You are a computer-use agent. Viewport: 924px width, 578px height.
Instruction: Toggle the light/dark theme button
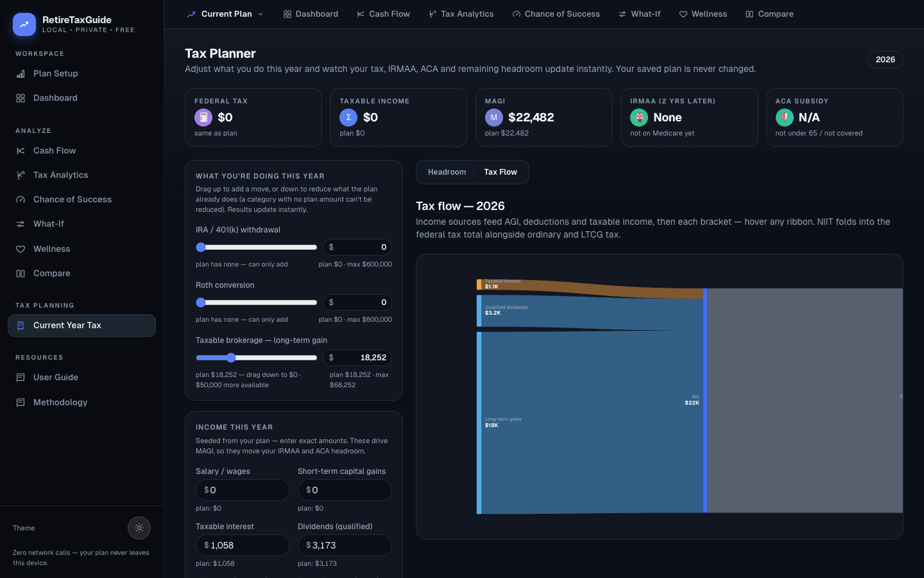click(x=139, y=528)
